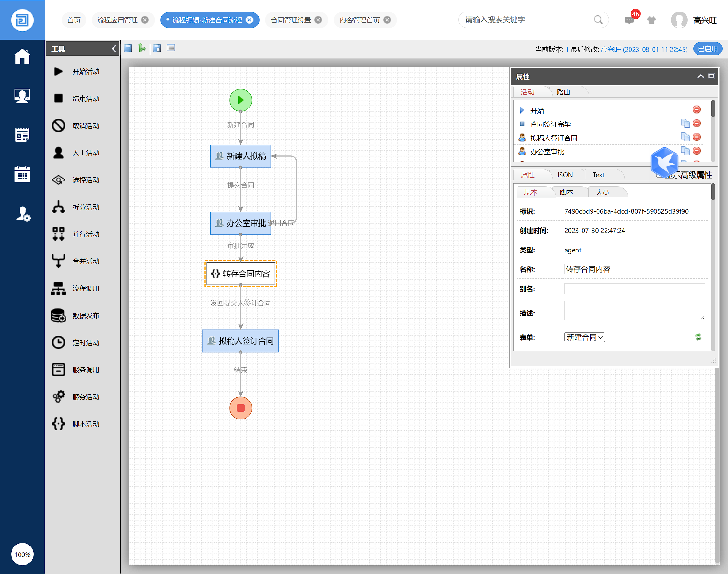This screenshot has height=574, width=728.
Task: Toggle the 已启用 enabled status button
Action: click(x=708, y=49)
